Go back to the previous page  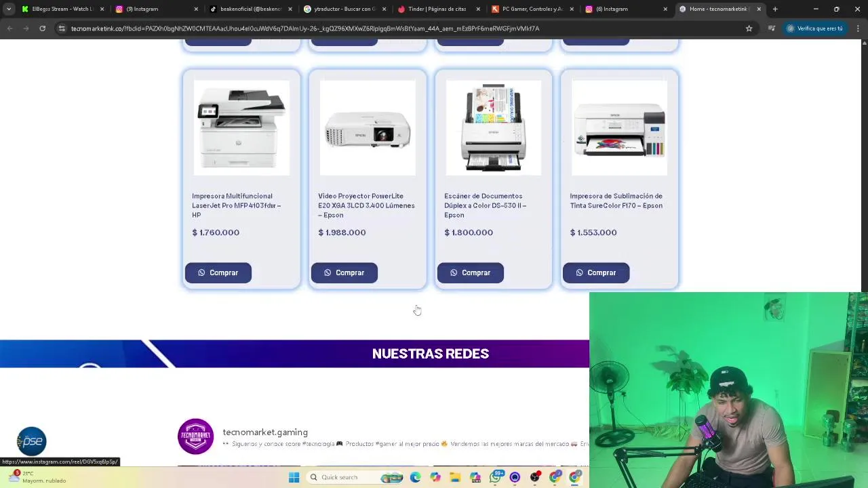(9, 28)
